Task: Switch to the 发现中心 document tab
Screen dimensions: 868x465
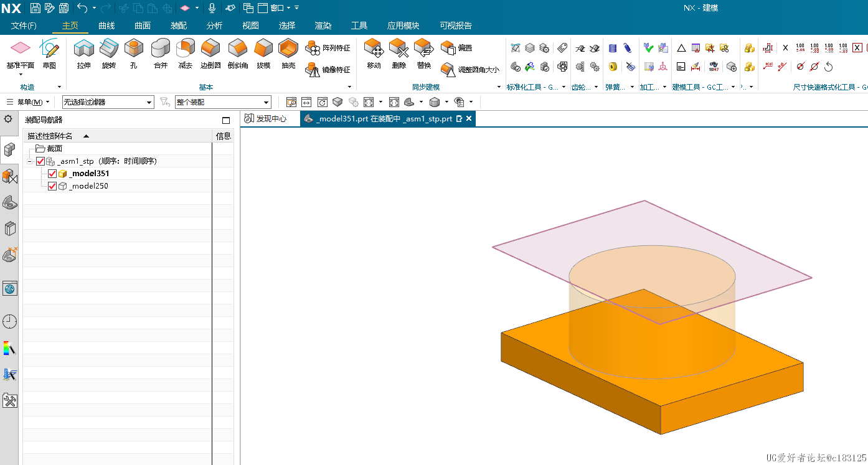Action: point(266,119)
